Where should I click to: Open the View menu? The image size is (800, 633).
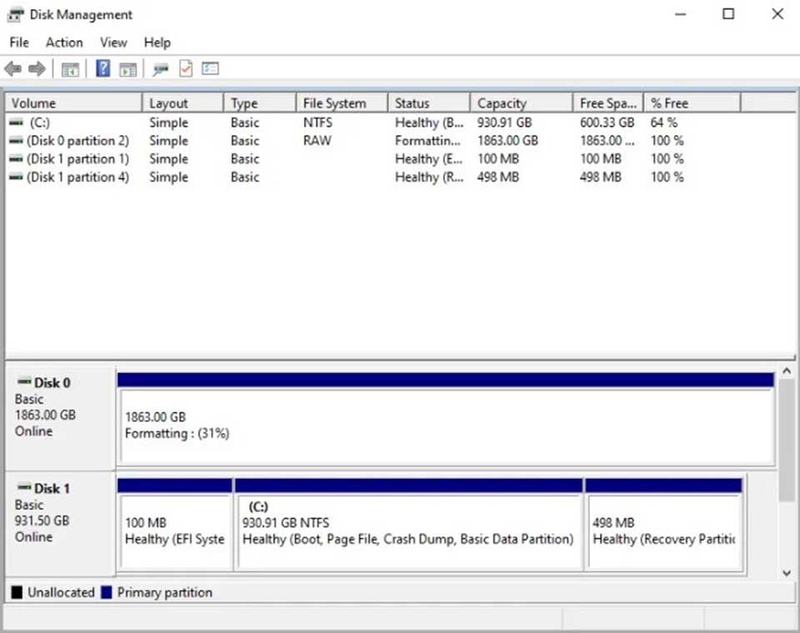point(113,42)
